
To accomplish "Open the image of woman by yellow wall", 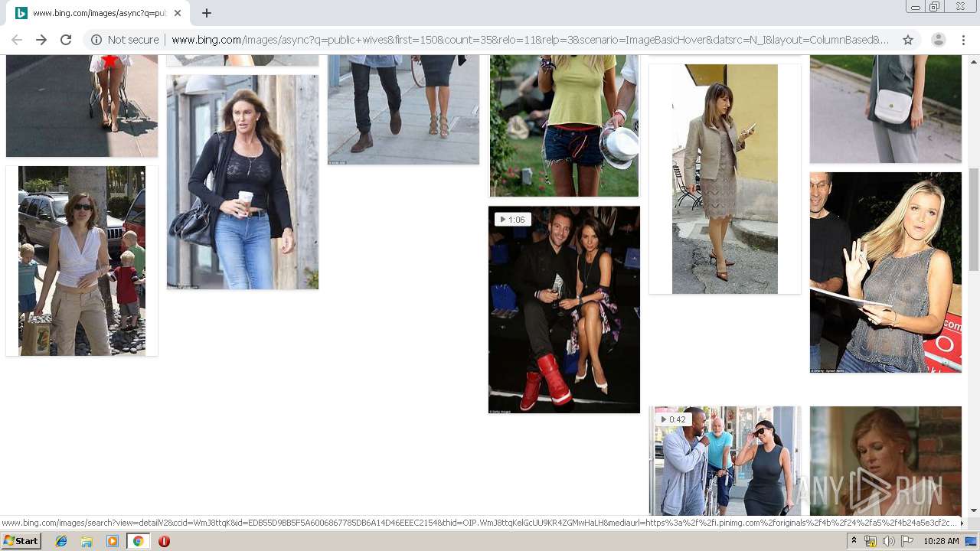I will pyautogui.click(x=725, y=179).
